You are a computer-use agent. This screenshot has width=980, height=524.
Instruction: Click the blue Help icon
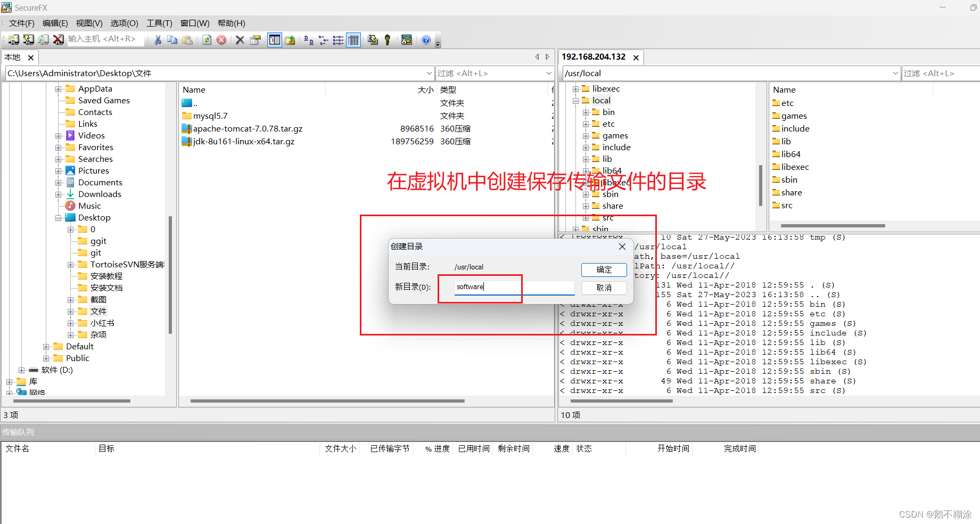(426, 40)
